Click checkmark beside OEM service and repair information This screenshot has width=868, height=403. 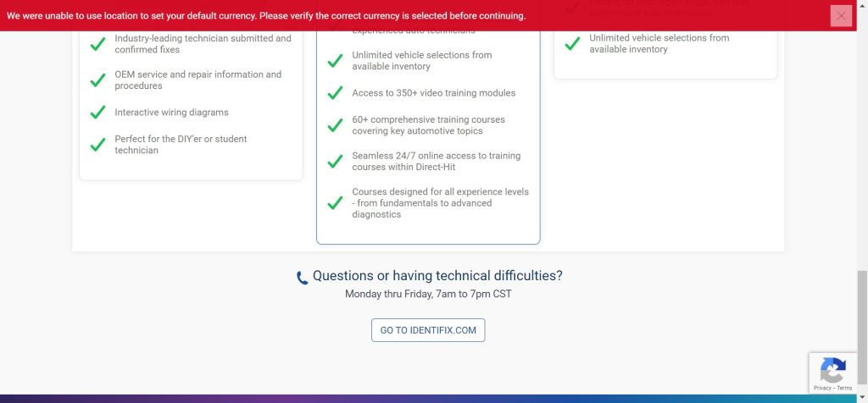97,80
